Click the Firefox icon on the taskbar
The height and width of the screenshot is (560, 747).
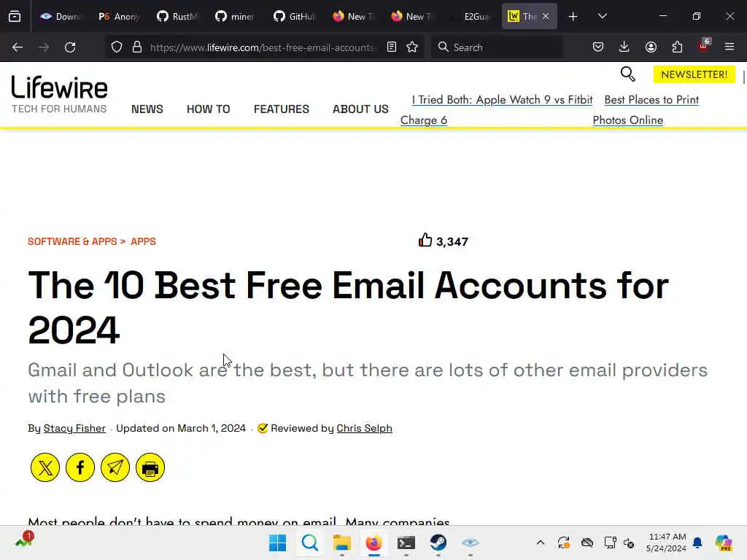374,542
